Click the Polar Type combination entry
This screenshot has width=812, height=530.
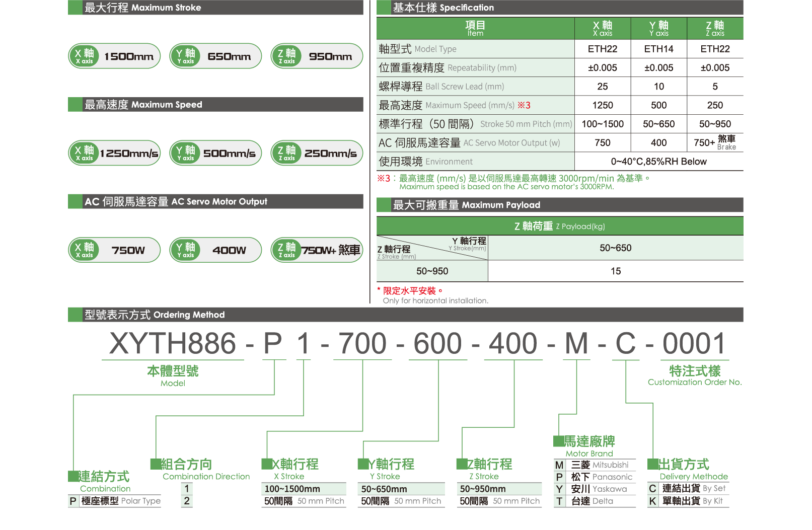tap(115, 501)
